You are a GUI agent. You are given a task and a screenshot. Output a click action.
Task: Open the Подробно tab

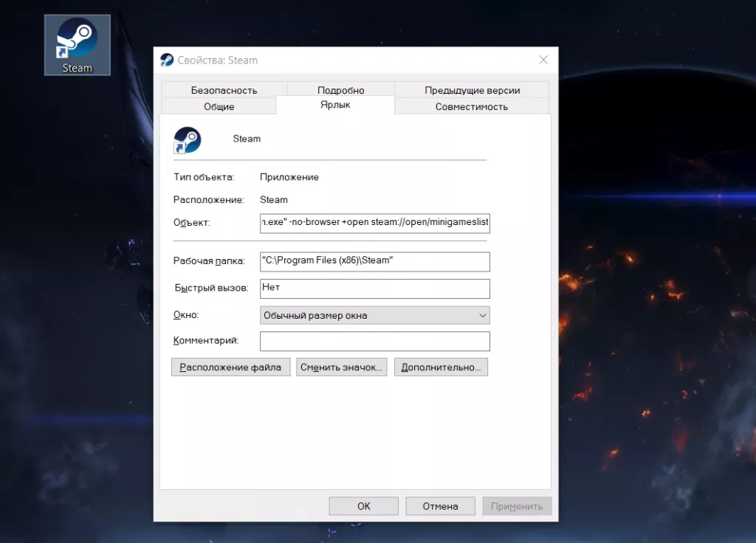340,90
